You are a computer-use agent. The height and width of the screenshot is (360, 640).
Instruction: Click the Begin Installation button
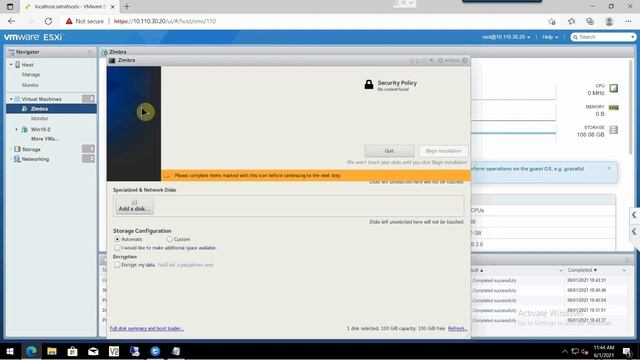pos(443,151)
